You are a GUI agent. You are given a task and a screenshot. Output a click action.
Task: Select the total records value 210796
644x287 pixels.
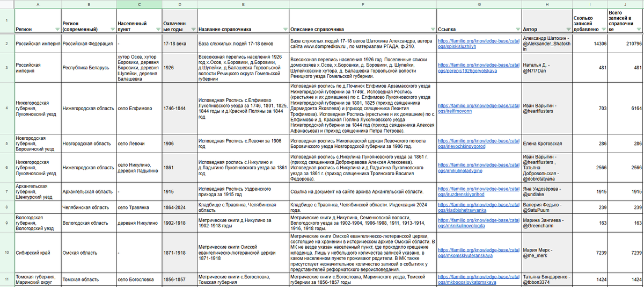pyautogui.click(x=625, y=42)
